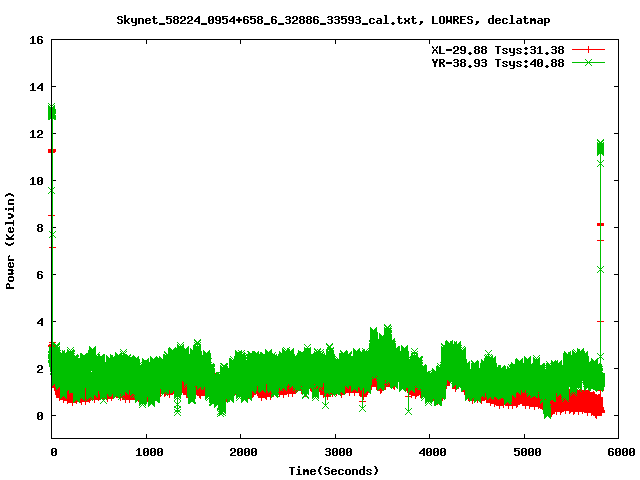Screen dimensions: 640x480
Task: Click y-axis tick label 8
Action: click(x=40, y=228)
